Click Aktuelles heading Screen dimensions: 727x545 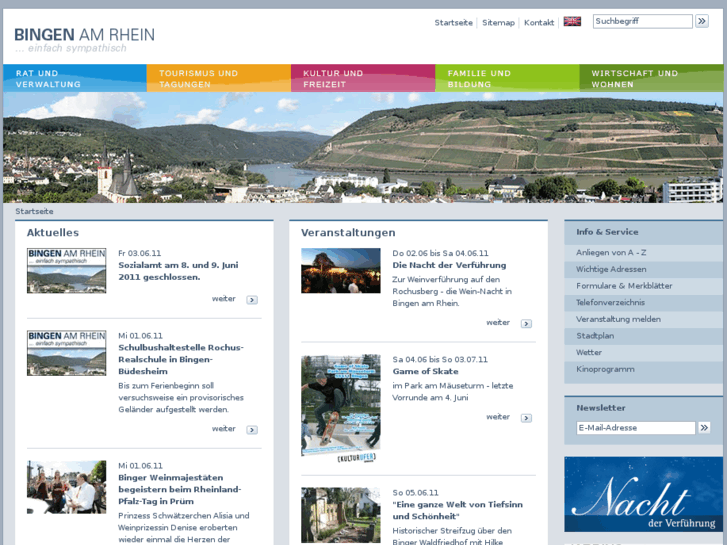click(53, 233)
